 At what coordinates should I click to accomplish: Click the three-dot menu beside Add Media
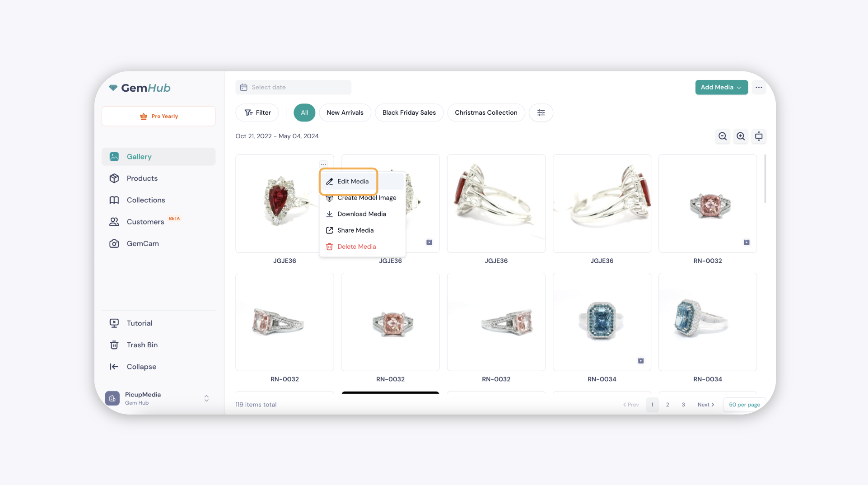[x=759, y=87]
